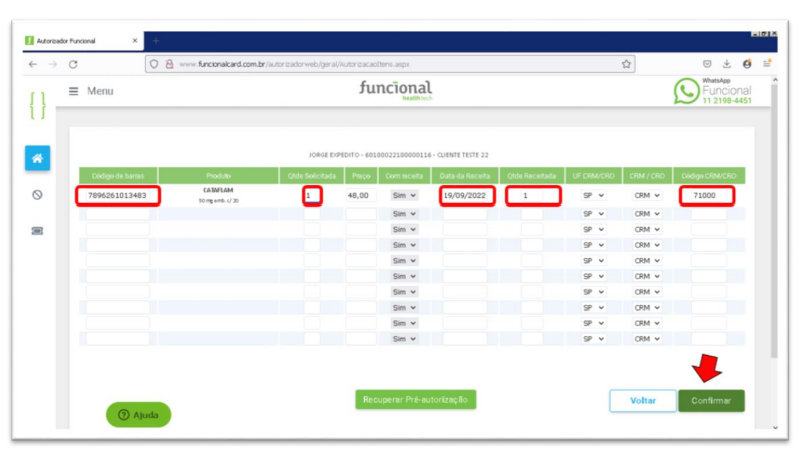
Task: Open UF CRM/CRO dropdown in CATAFLAM row
Action: pyautogui.click(x=593, y=195)
